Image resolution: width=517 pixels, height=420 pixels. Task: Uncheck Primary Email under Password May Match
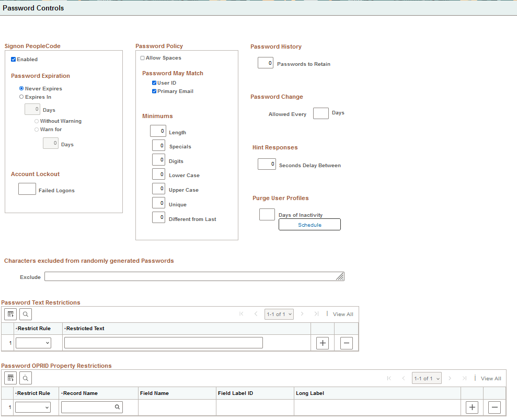pos(154,91)
